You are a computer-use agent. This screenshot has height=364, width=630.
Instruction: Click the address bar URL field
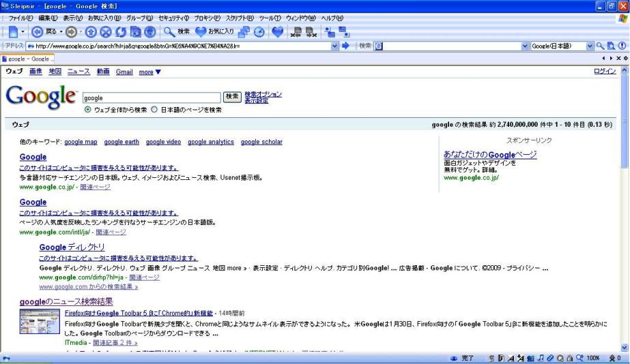(x=178, y=46)
